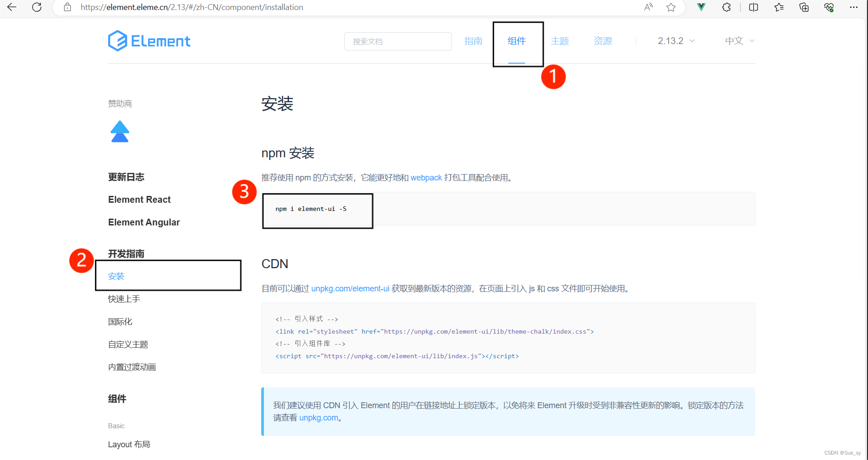Open the Collections panel
The width and height of the screenshot is (868, 460).
coord(804,7)
